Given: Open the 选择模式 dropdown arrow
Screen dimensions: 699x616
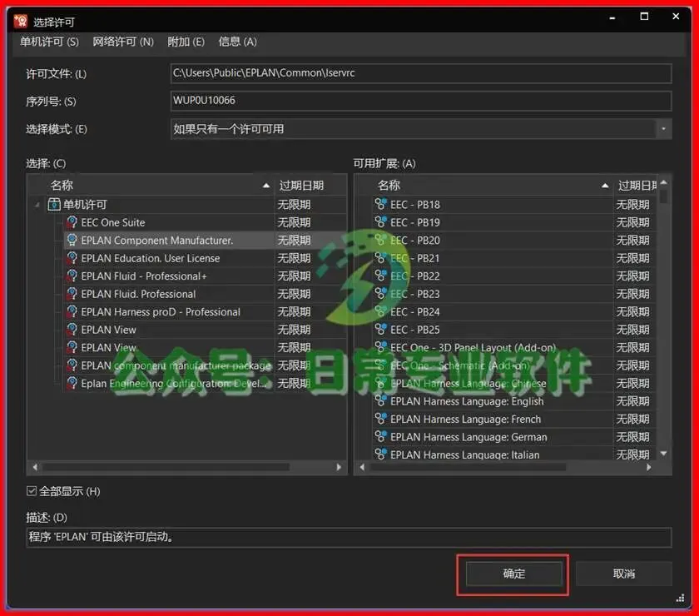Looking at the screenshot, I should coord(663,129).
